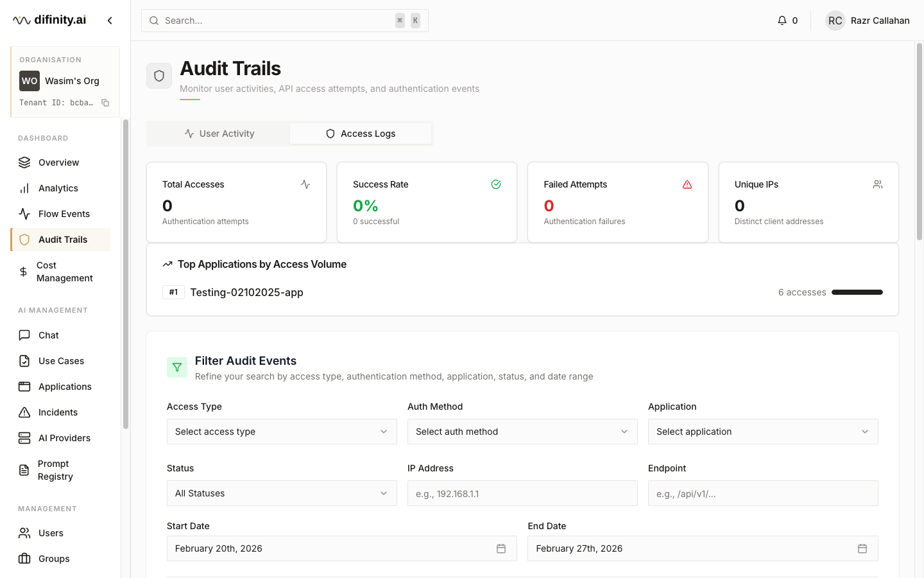The height and width of the screenshot is (578, 924).
Task: Click the 0% Success Rate value
Action: 365,206
